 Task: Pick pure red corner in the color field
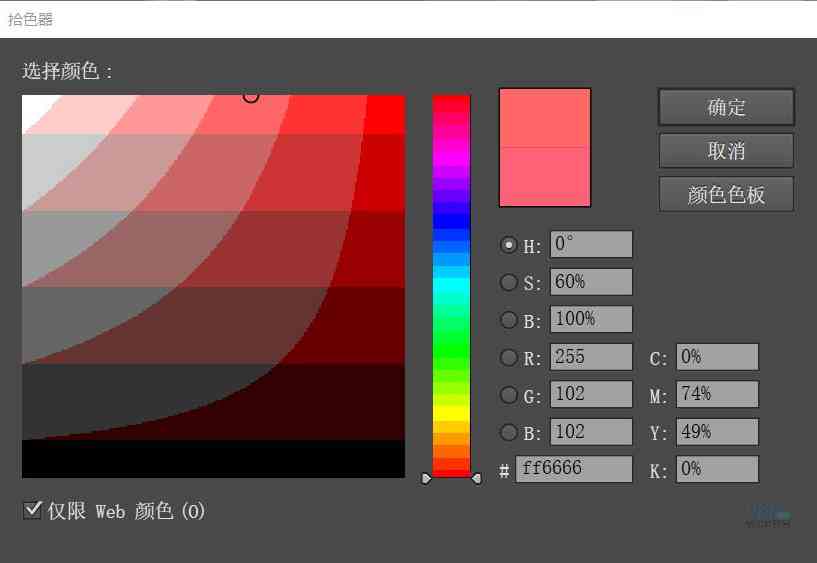click(386, 114)
